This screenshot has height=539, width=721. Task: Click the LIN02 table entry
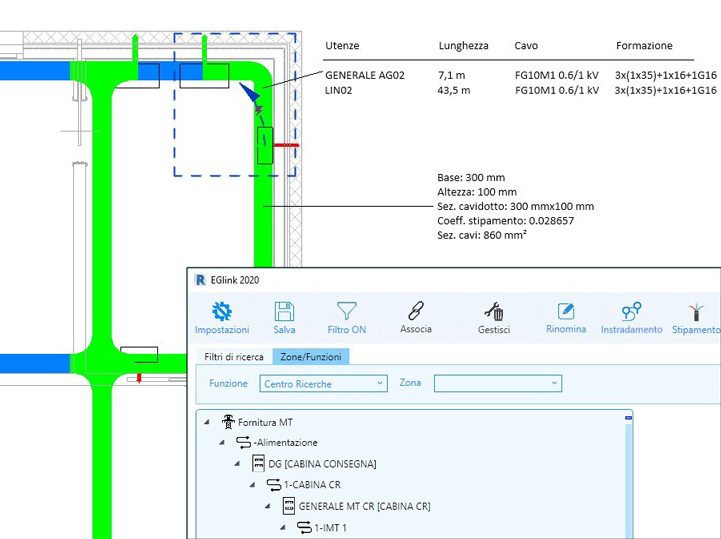(338, 90)
